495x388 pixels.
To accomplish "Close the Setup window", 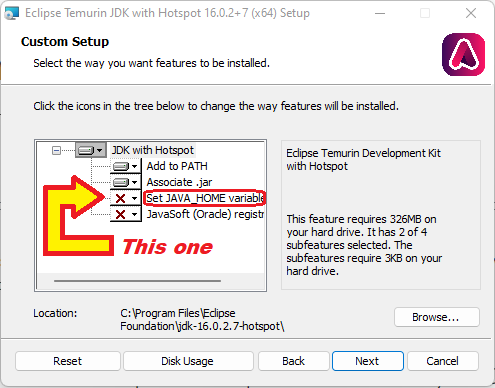I will [471, 13].
